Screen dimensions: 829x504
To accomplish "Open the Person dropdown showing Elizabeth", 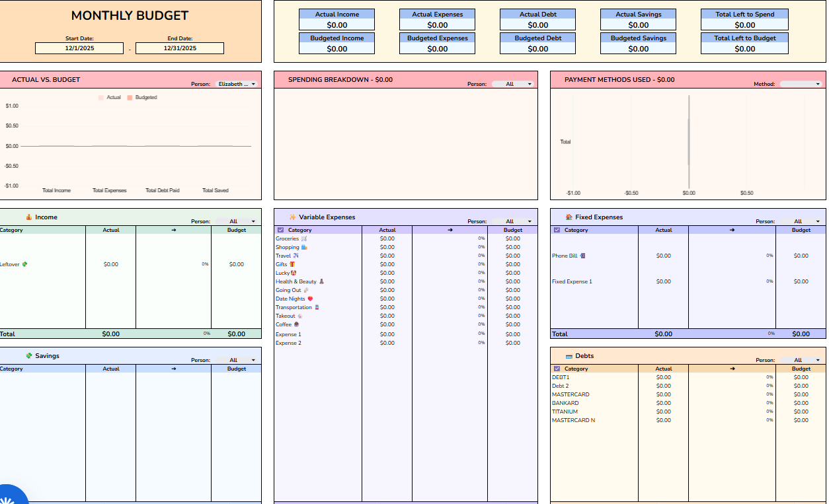I will click(236, 84).
